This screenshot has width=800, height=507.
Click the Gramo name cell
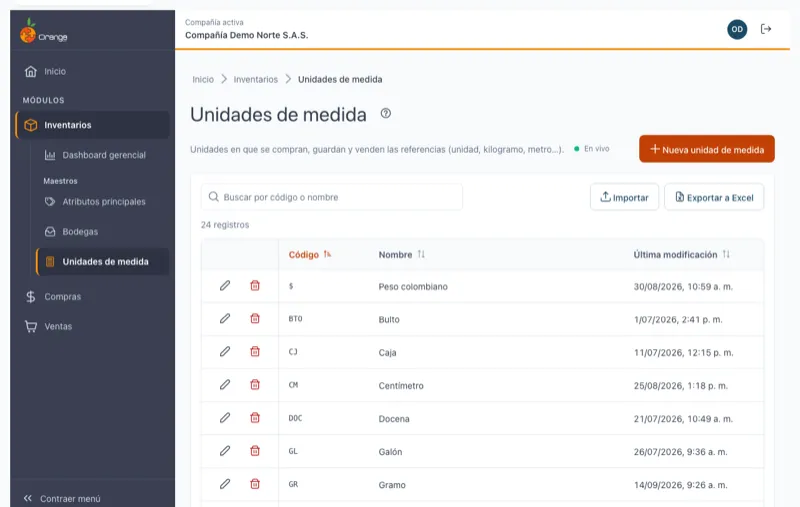[x=392, y=485]
